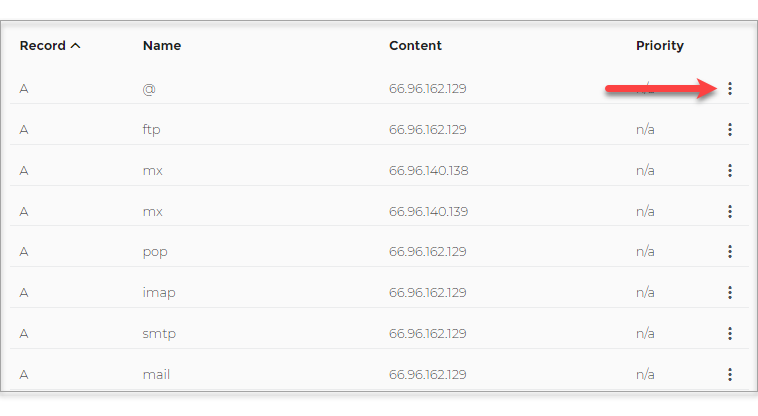Click the Content column header
Viewport: 758px width, 416px height.
click(415, 45)
